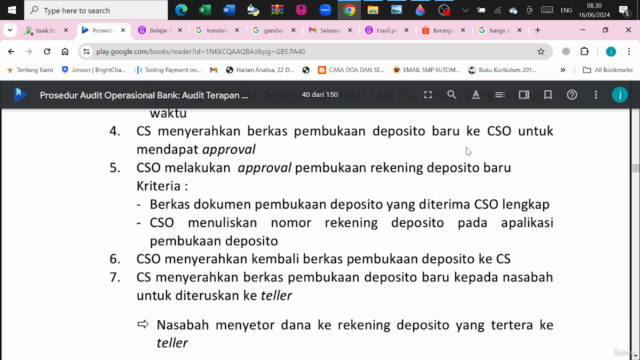Open the All Bookmarks folder
The width and height of the screenshot is (640, 360).
pos(608,70)
